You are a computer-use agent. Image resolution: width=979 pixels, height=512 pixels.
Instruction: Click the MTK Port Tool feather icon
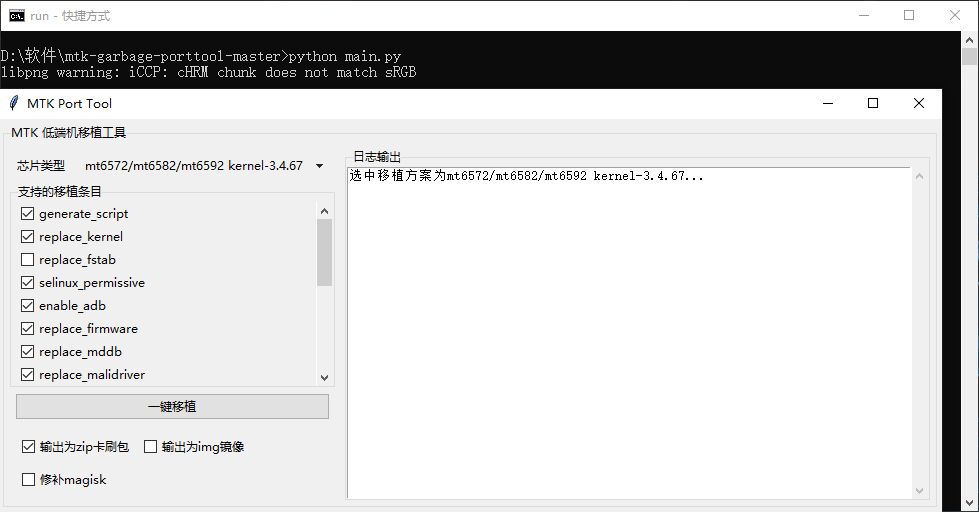coord(14,103)
